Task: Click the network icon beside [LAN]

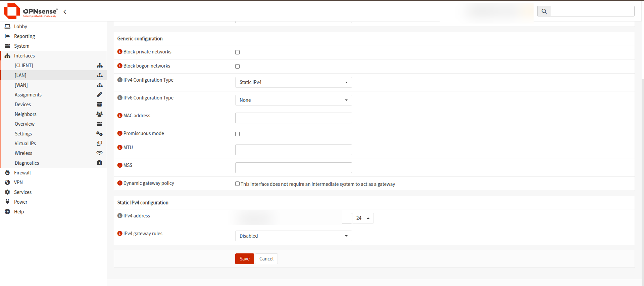Action: (x=100, y=75)
